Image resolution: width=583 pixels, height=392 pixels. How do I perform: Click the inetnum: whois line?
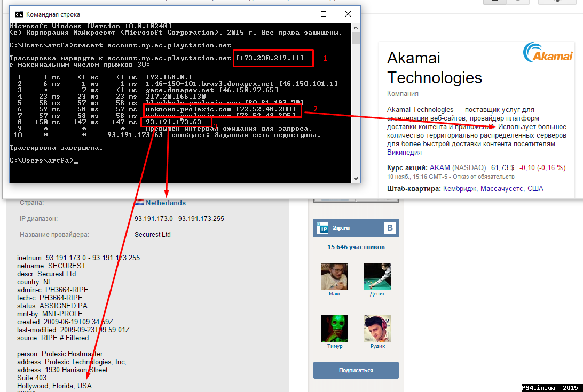tap(78, 258)
